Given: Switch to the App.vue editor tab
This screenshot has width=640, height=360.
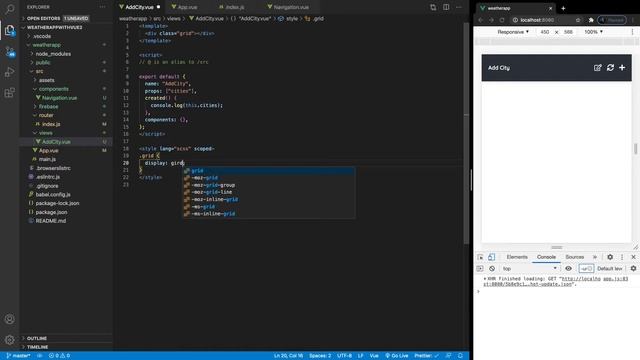Looking at the screenshot, I should click(x=187, y=7).
